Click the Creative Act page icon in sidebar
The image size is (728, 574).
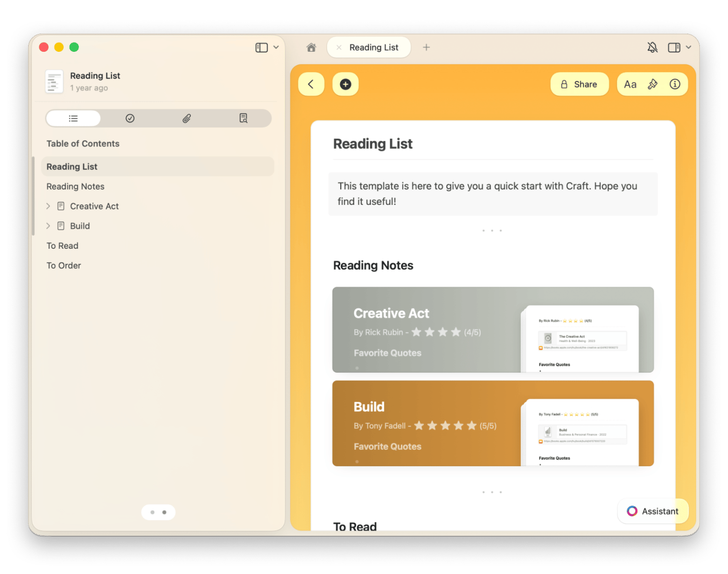61,206
